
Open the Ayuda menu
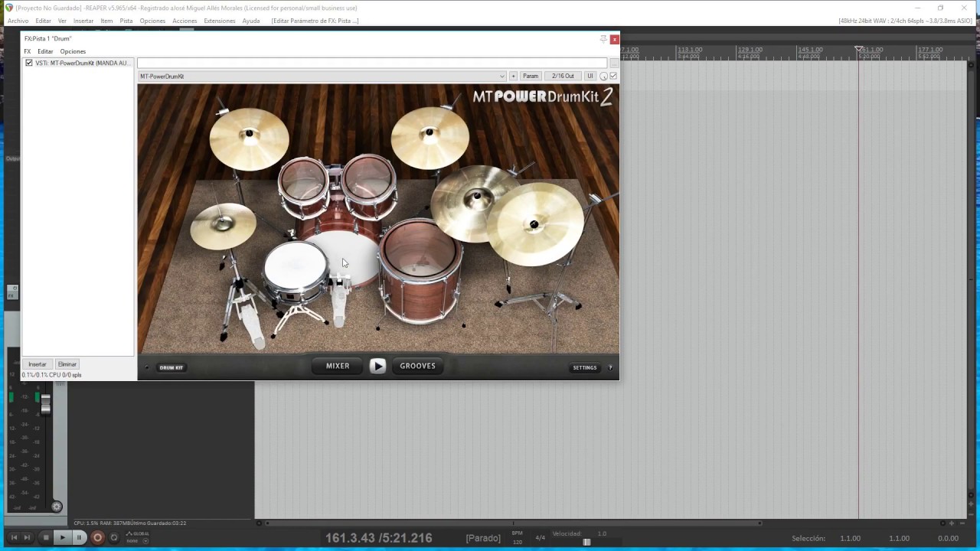tap(251, 21)
